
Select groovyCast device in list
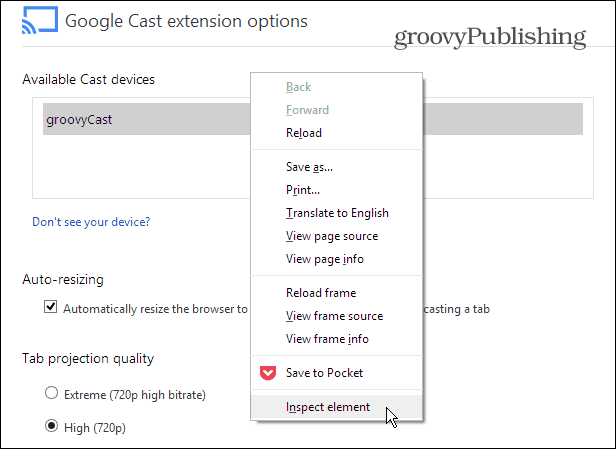[313, 119]
